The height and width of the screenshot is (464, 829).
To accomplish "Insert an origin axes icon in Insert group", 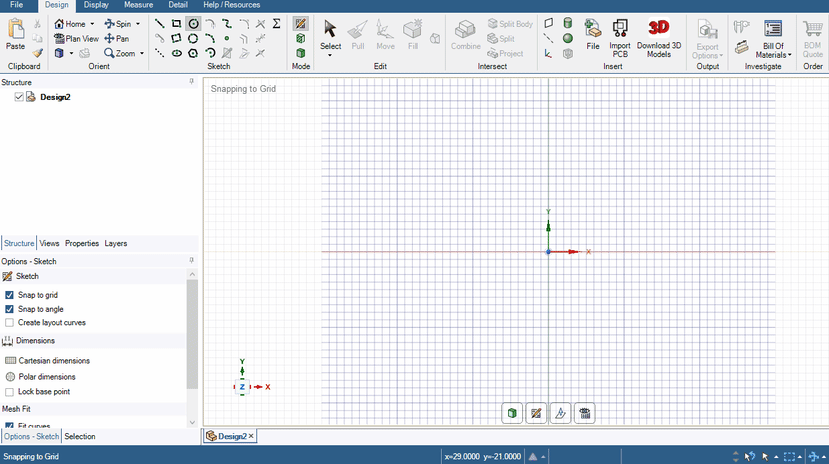I will pyautogui.click(x=548, y=53).
